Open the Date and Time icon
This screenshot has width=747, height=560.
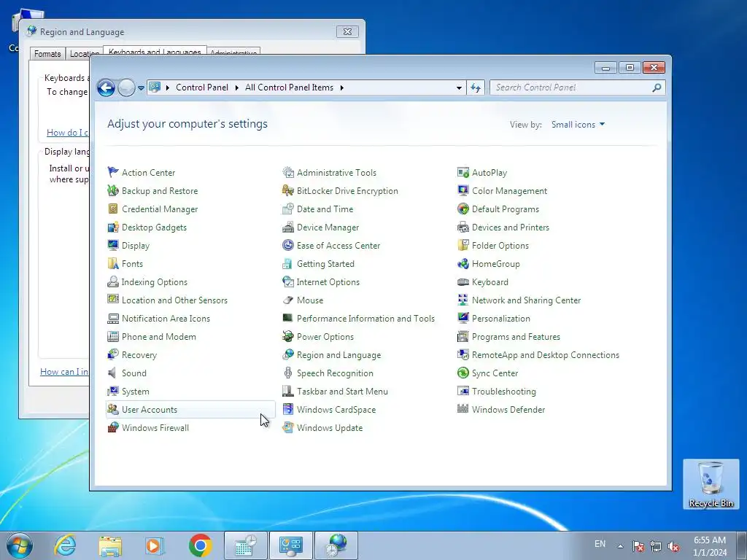[x=287, y=209]
